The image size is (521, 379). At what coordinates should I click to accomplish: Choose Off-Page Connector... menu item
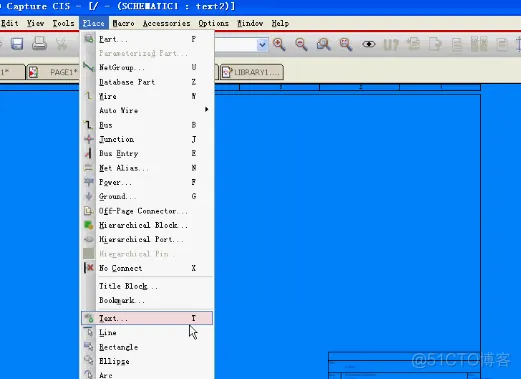pos(147,211)
